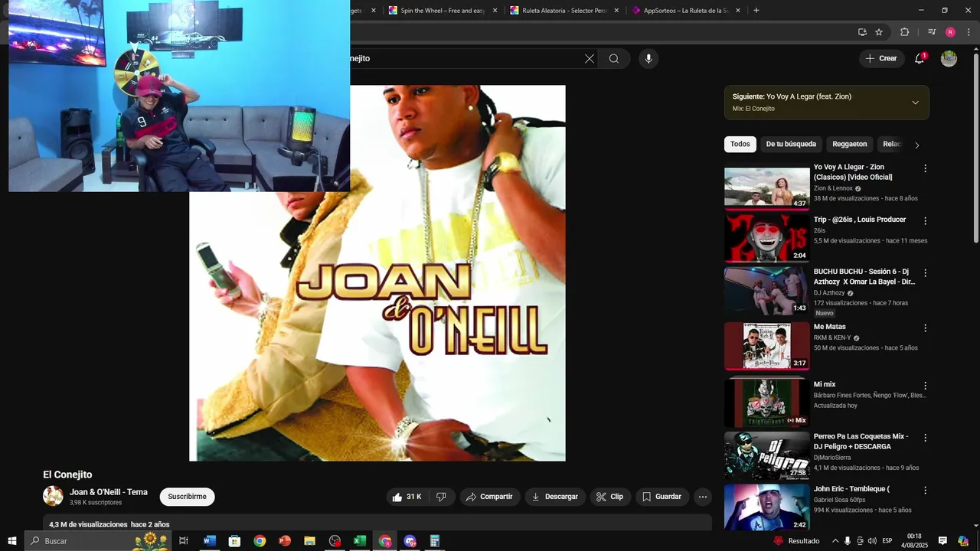Image resolution: width=980 pixels, height=551 pixels.
Task: Clear the YouTube search box text
Action: (x=590, y=58)
